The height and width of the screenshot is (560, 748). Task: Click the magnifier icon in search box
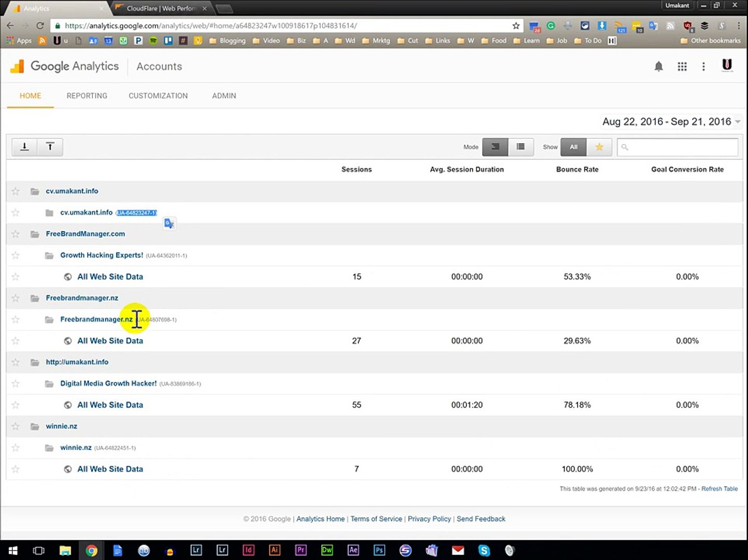pos(625,147)
